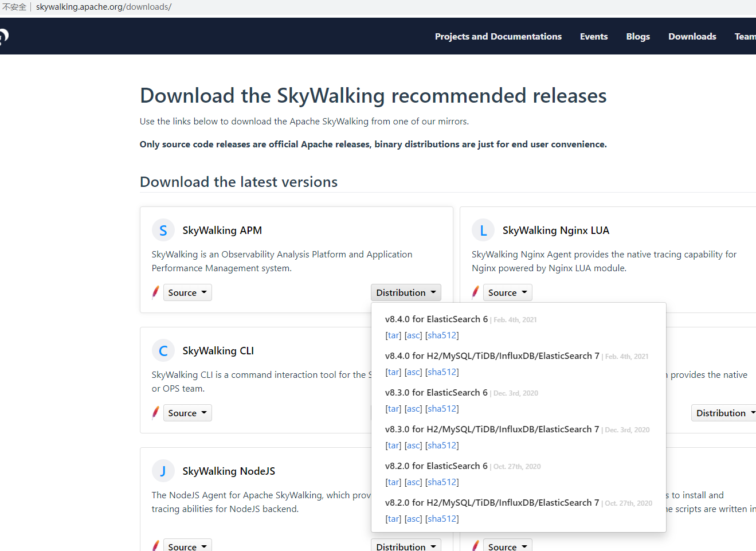Open the Source dropdown for SkyWalking APM
This screenshot has width=756, height=551.
pos(187,292)
